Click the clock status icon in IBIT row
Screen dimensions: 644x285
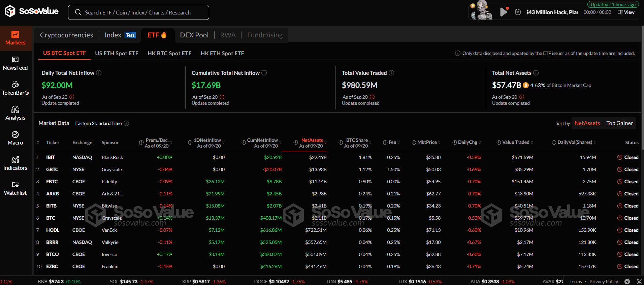click(x=620, y=157)
